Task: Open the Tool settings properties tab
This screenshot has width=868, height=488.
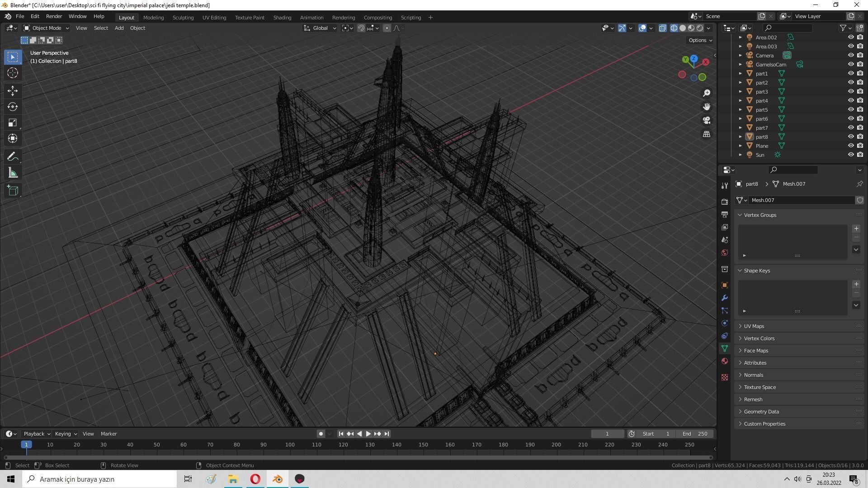Action: point(725,186)
